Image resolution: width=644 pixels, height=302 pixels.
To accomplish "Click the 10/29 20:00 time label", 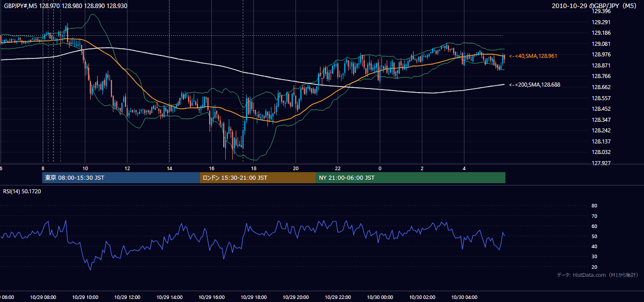I will 296,297.
